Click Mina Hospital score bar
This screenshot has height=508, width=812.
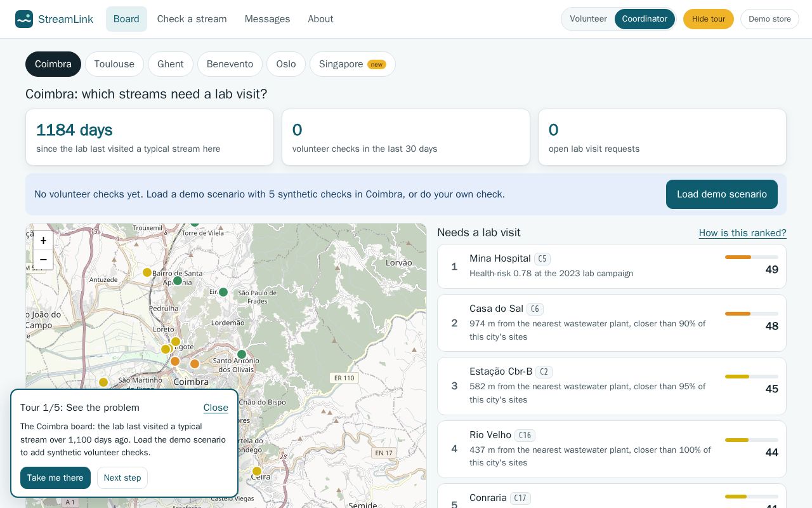tap(752, 257)
